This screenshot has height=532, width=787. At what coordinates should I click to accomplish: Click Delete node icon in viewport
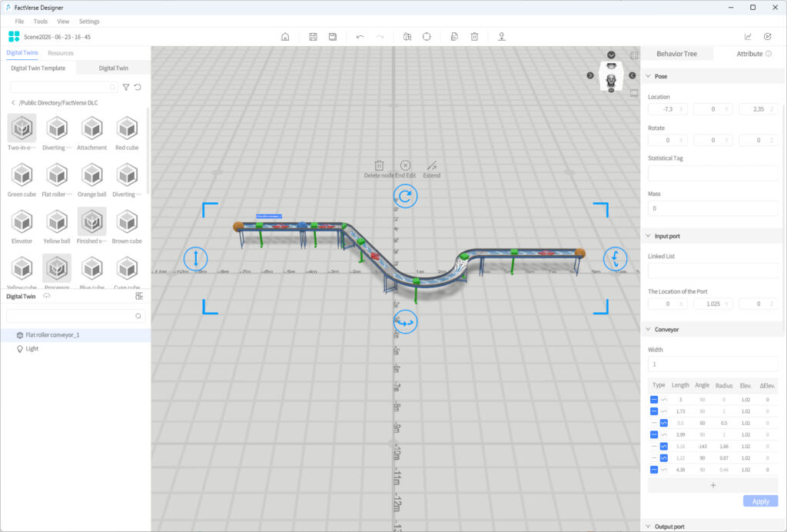point(379,165)
